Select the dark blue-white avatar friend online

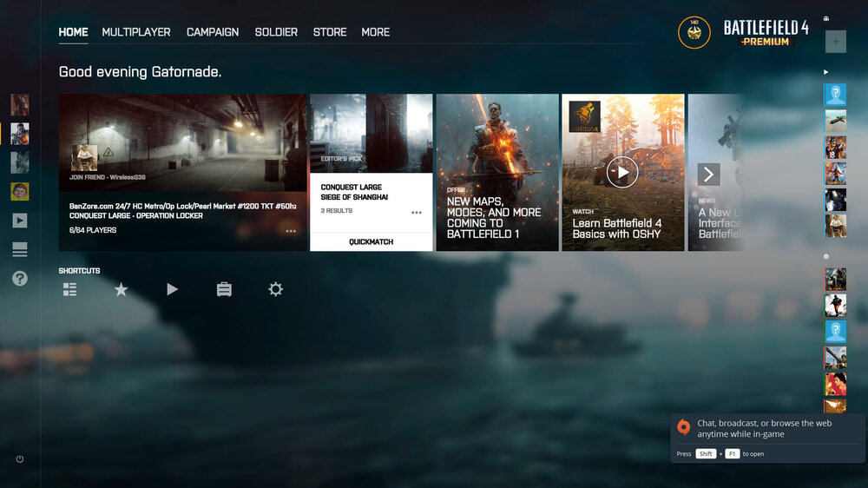(835, 200)
